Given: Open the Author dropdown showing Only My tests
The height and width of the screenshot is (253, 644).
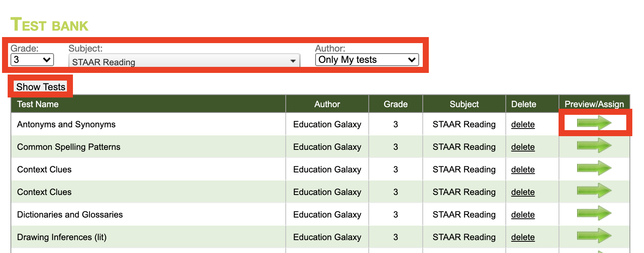Looking at the screenshot, I should 367,60.
